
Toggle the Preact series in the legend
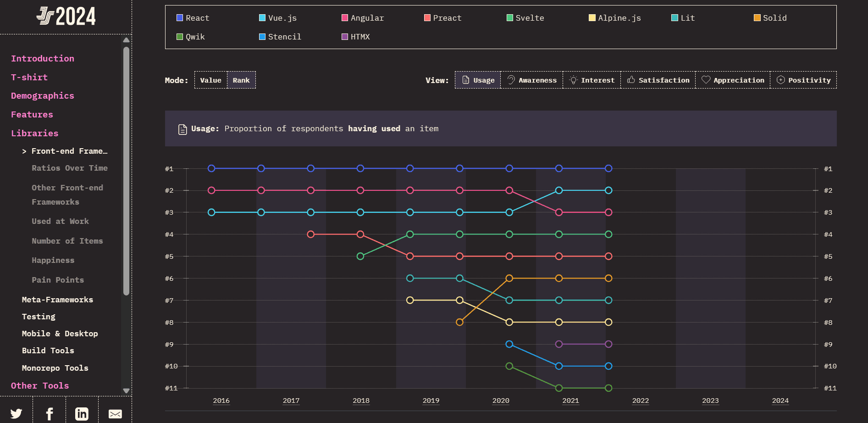click(442, 18)
